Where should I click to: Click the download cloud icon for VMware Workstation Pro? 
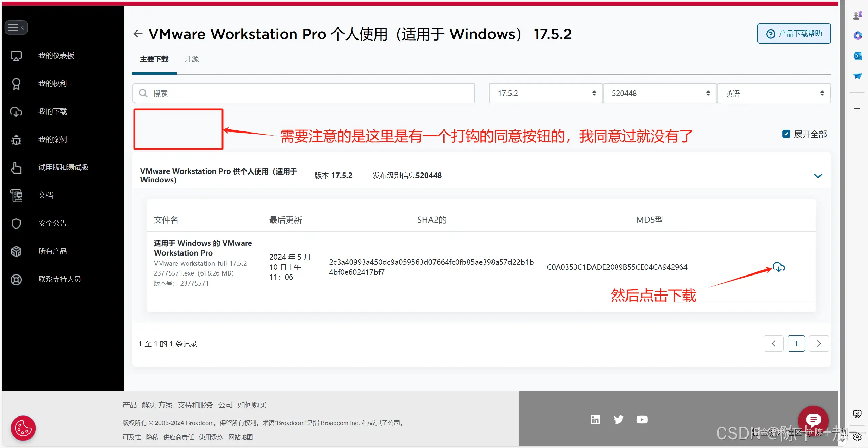778,267
